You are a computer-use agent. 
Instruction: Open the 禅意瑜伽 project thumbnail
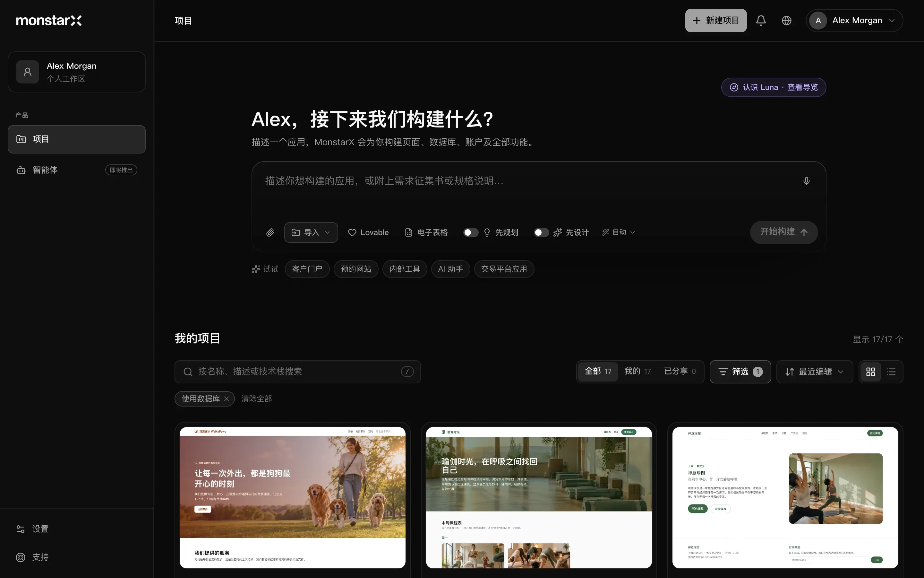[785, 497]
